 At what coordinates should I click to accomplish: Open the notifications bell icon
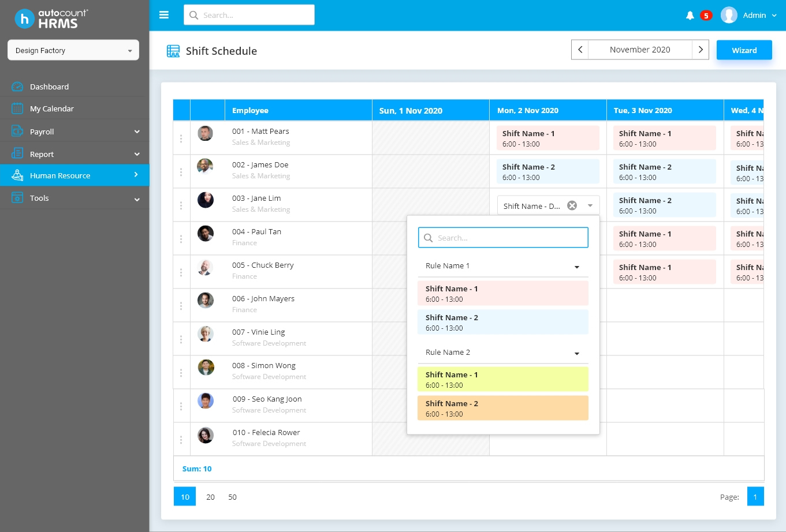pyautogui.click(x=690, y=16)
